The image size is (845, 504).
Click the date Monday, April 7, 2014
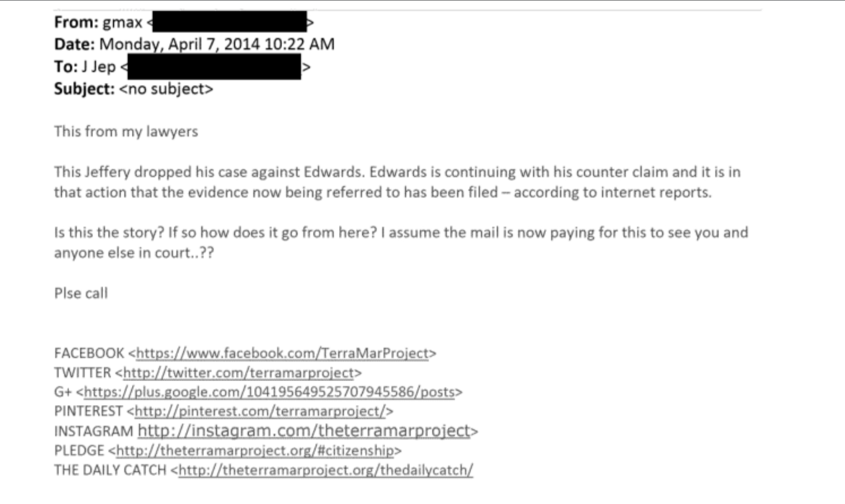tap(180, 44)
